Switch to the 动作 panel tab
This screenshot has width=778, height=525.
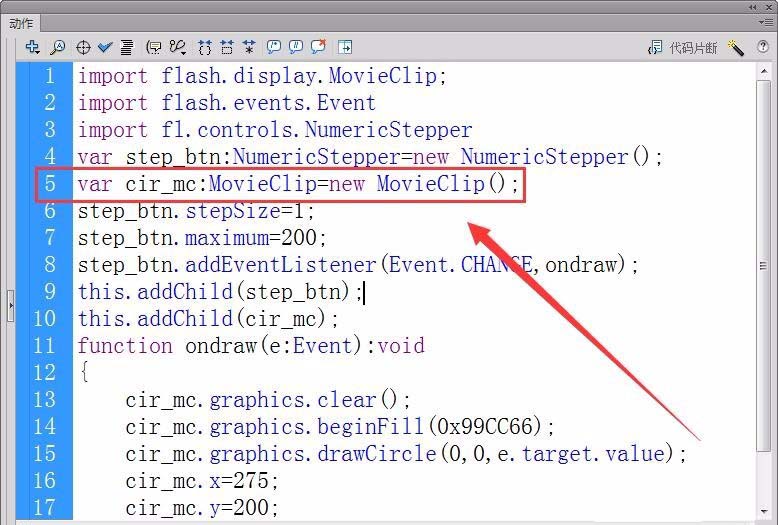(22, 23)
